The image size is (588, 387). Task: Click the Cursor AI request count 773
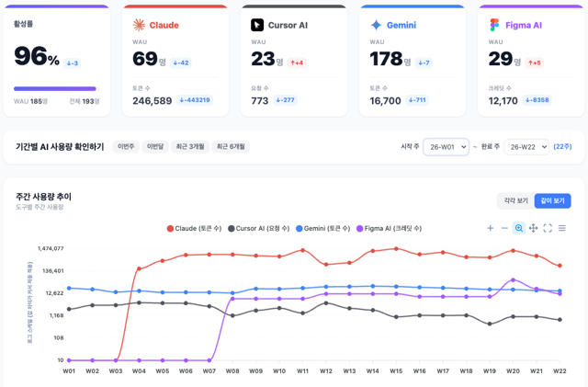point(260,100)
